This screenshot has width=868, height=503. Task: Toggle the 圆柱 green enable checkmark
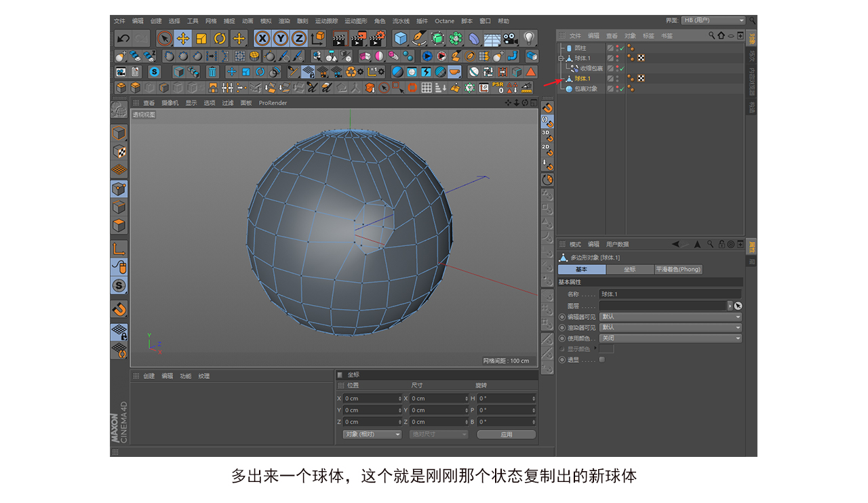(x=622, y=48)
